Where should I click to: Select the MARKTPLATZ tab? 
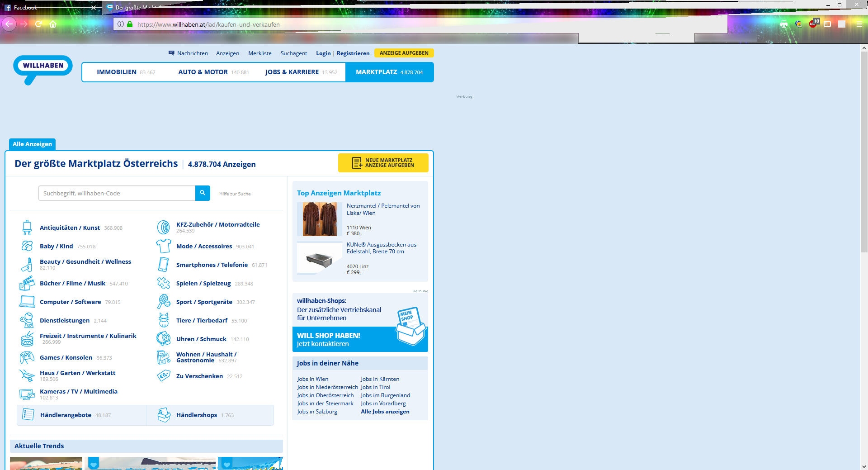point(389,72)
